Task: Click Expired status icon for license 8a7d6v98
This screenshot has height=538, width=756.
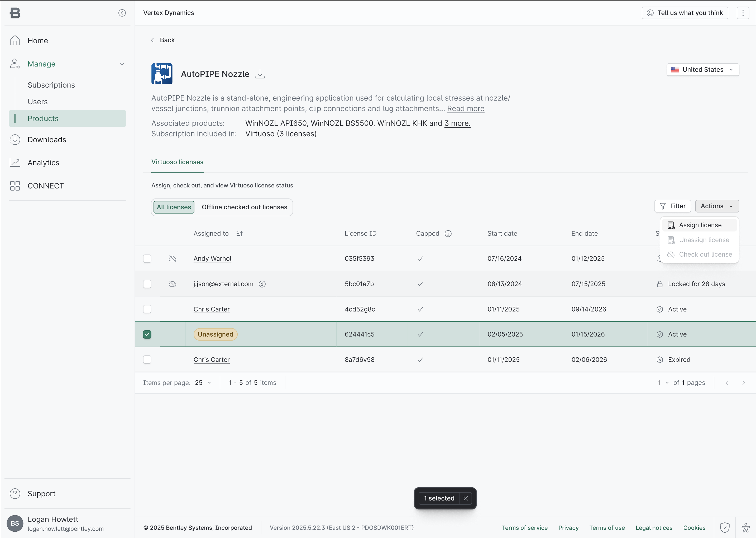Action: point(660,360)
